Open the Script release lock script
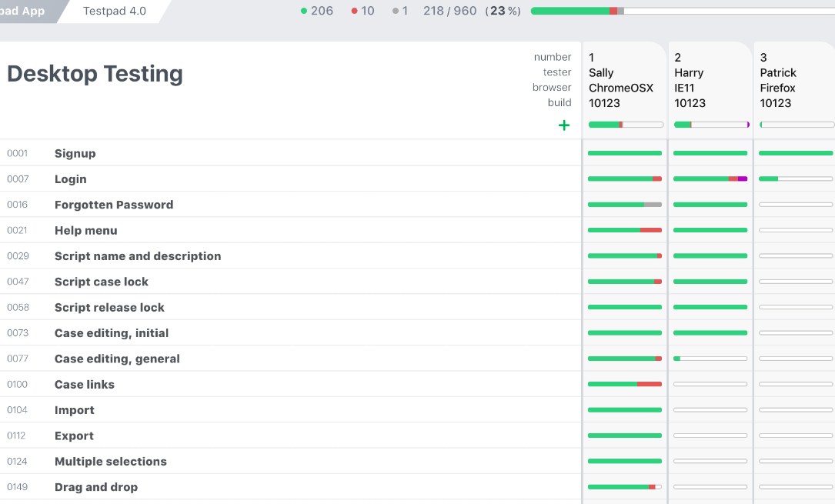 [x=109, y=308]
